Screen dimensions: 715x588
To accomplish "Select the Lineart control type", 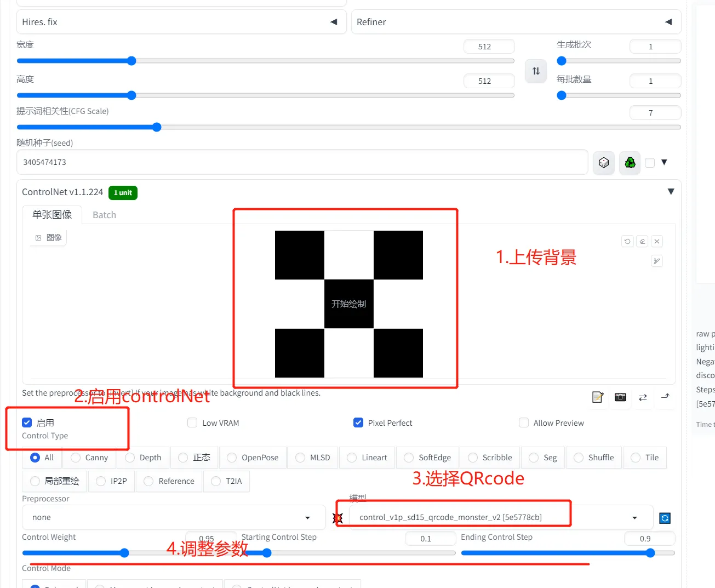I will click(367, 458).
